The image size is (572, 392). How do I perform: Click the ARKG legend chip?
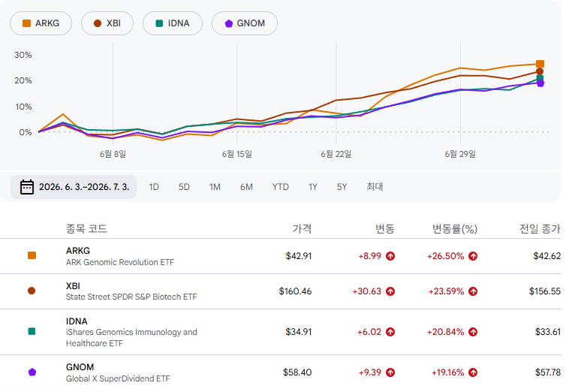(41, 23)
